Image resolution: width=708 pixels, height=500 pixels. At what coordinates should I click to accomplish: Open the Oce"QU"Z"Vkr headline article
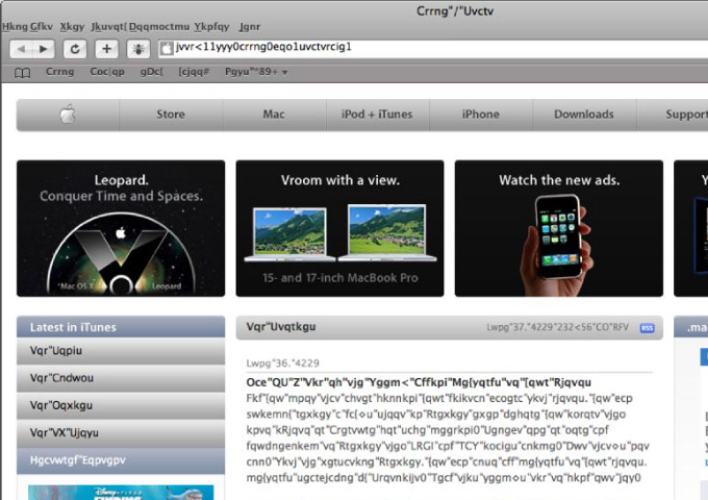coord(419,382)
